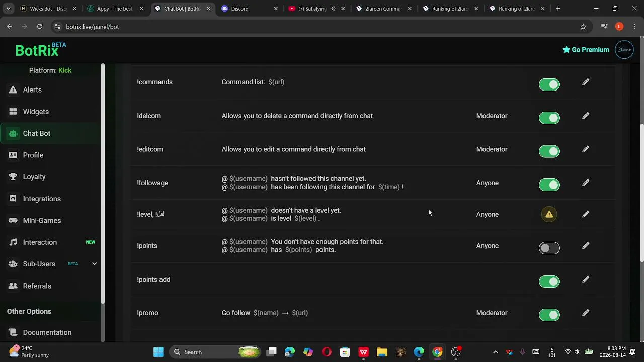Enable the !points command toggle

[x=549, y=248]
